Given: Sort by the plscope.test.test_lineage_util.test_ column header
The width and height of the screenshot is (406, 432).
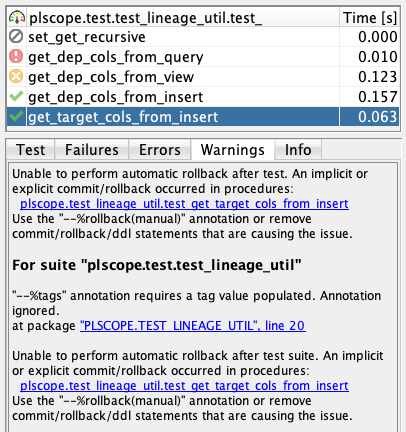Looking at the screenshot, I should [x=173, y=17].
